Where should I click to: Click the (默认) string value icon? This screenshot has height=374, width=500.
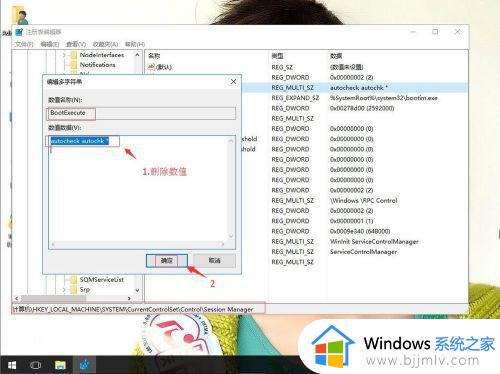151,67
